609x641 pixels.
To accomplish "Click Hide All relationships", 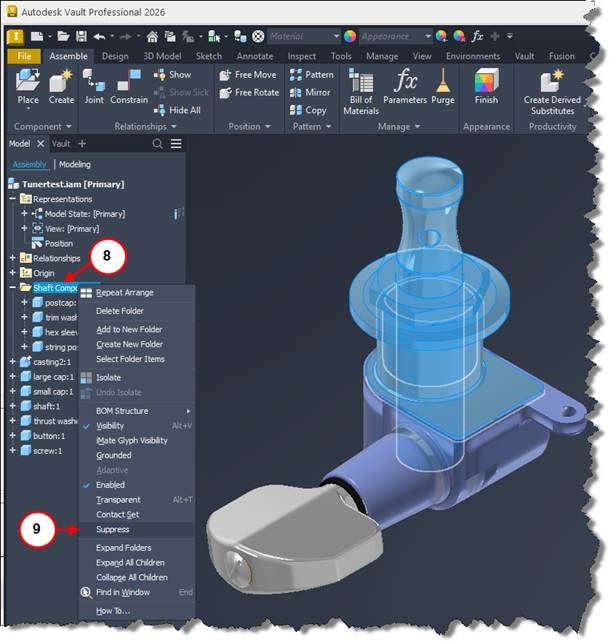I will (177, 110).
